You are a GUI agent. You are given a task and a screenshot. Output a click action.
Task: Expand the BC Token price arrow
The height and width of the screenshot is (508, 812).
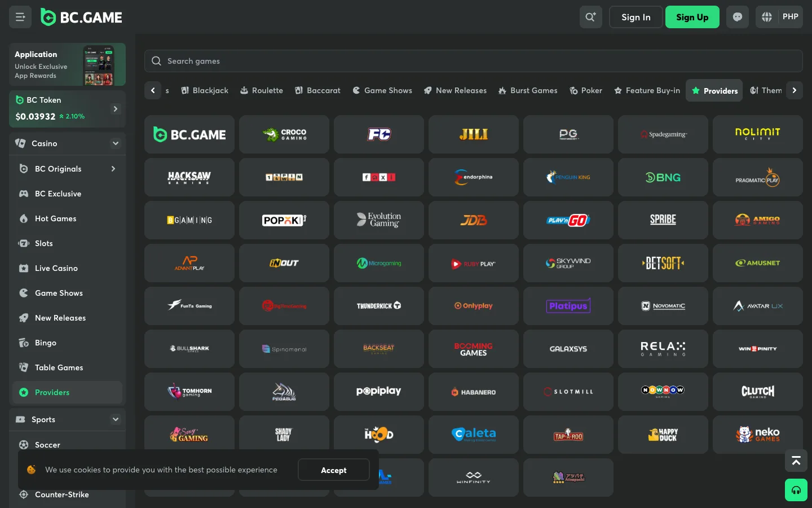(x=116, y=108)
